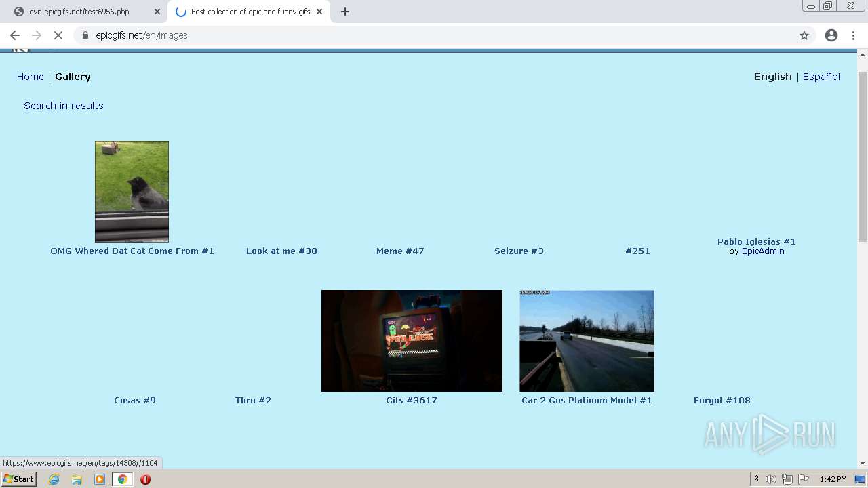Click the page vertical scrollbar thumb

click(x=863, y=156)
